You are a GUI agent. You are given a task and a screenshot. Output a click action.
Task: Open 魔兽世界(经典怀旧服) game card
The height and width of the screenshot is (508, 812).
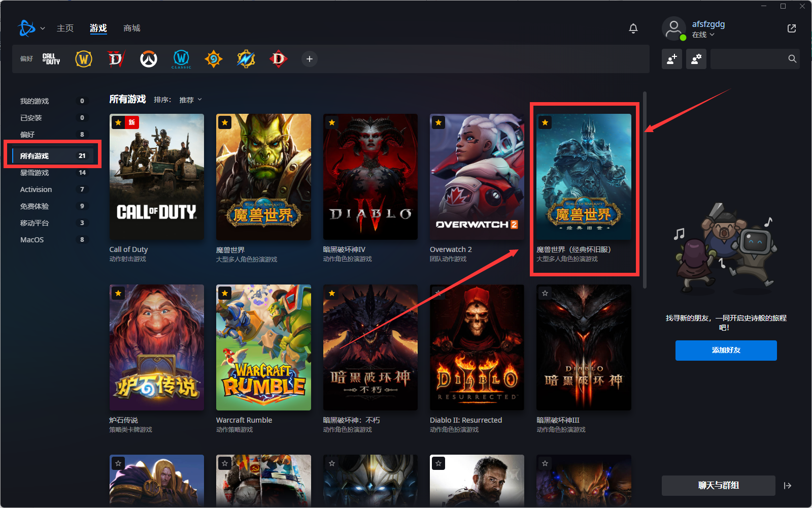coord(584,177)
